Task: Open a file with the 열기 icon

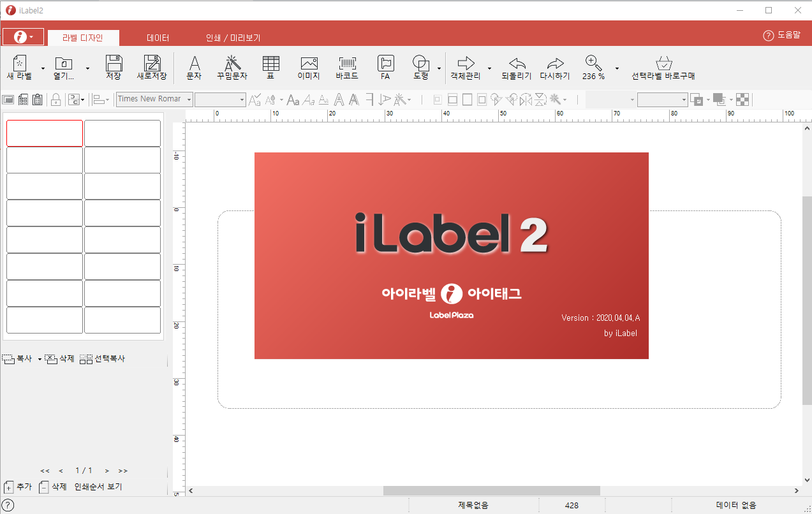Action: 63,68
